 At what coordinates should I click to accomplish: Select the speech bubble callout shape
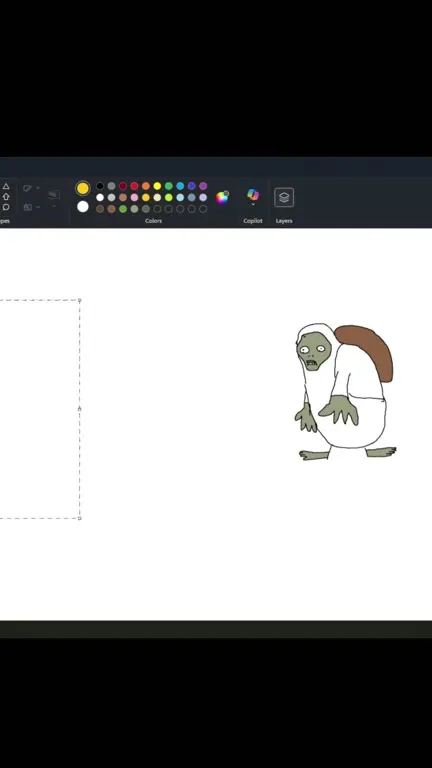pyautogui.click(x=6, y=207)
